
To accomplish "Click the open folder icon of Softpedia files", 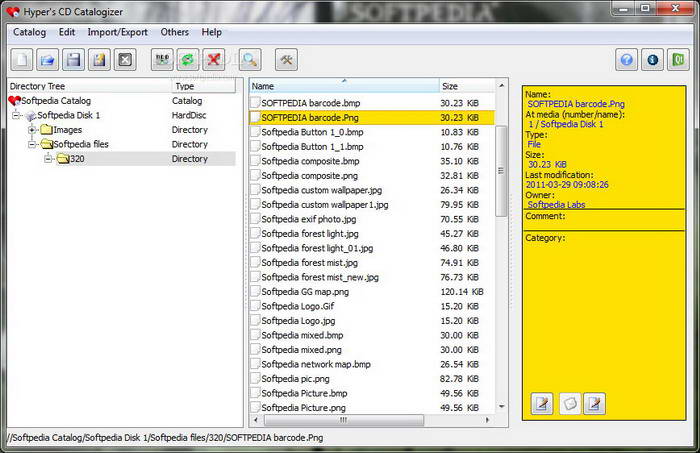I will (x=46, y=144).
